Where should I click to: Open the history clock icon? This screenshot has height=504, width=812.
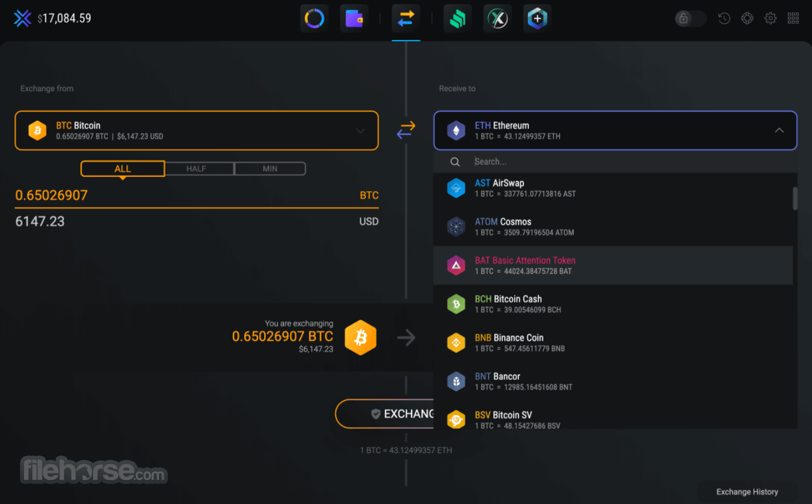[x=724, y=19]
